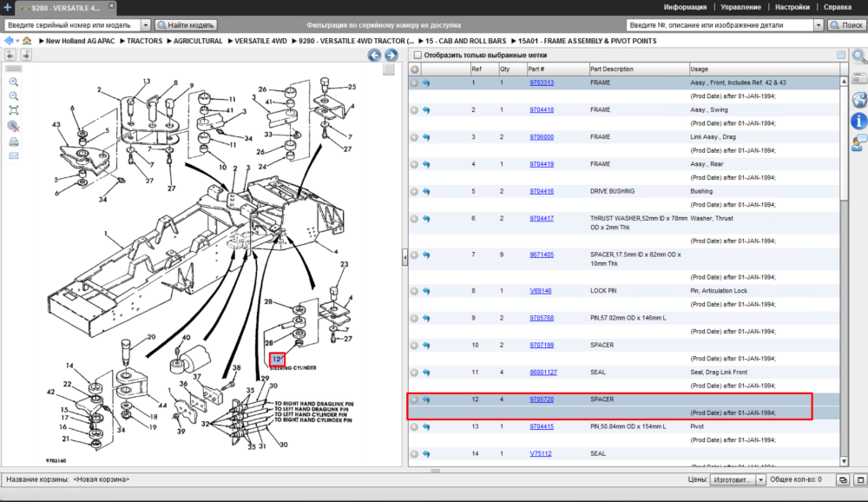Viewport: 868px width, 502px height.
Task: Click the single window icon in status bar
Action: pyautogui.click(x=860, y=479)
